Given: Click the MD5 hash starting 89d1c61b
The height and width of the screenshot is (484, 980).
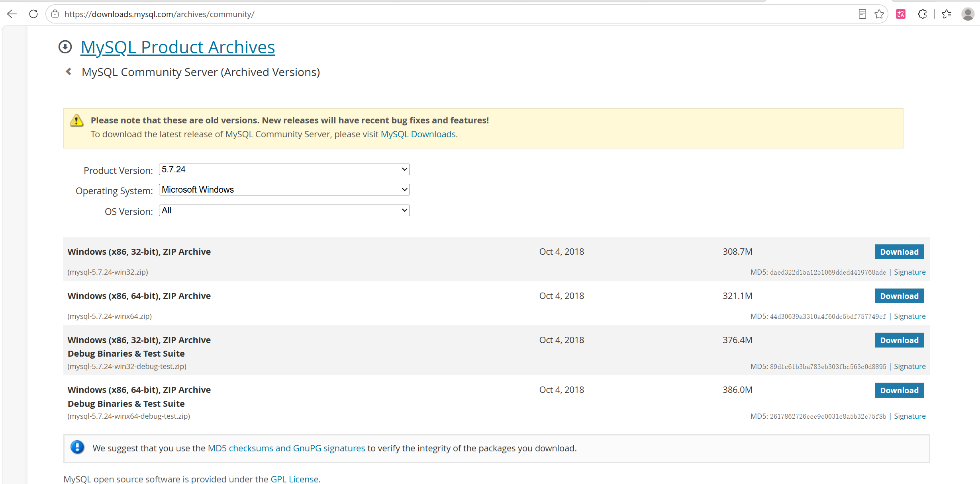Looking at the screenshot, I should coord(828,367).
